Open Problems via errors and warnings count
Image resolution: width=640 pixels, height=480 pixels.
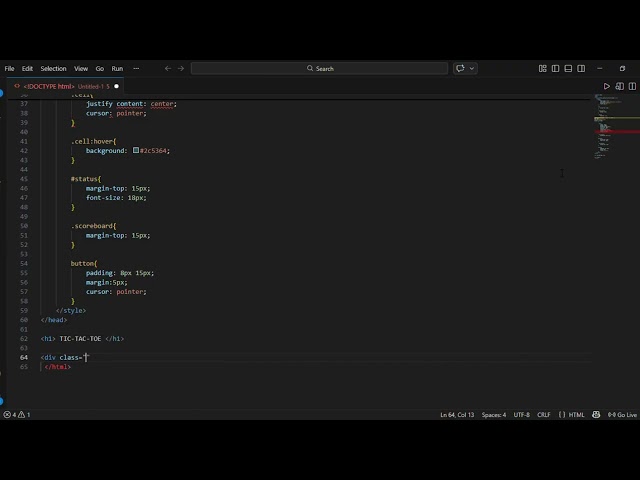17,415
